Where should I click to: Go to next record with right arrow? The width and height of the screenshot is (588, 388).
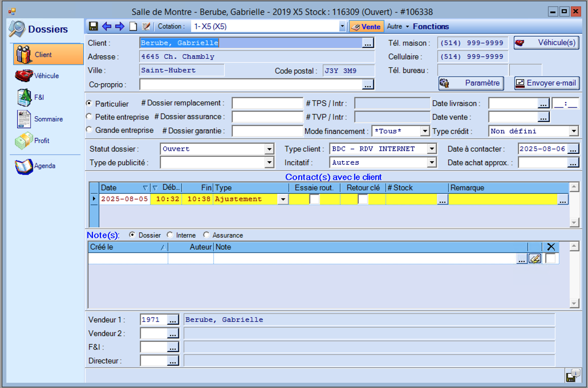click(120, 26)
